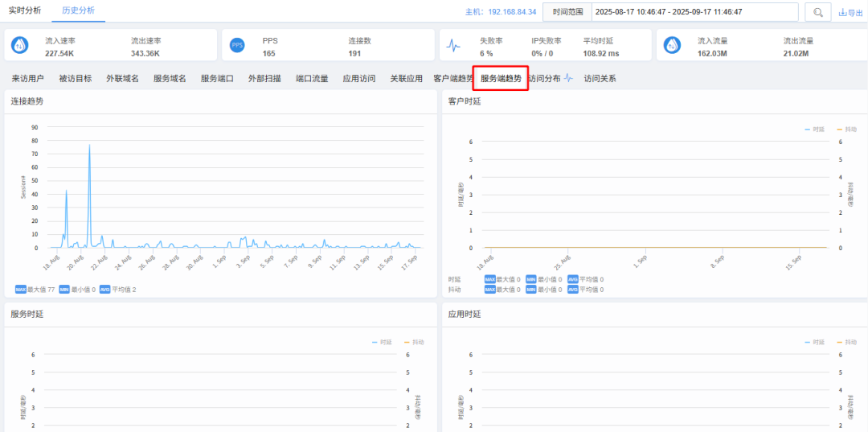Image resolution: width=868 pixels, height=432 pixels.
Task: Click the date range input field
Action: [x=694, y=12]
